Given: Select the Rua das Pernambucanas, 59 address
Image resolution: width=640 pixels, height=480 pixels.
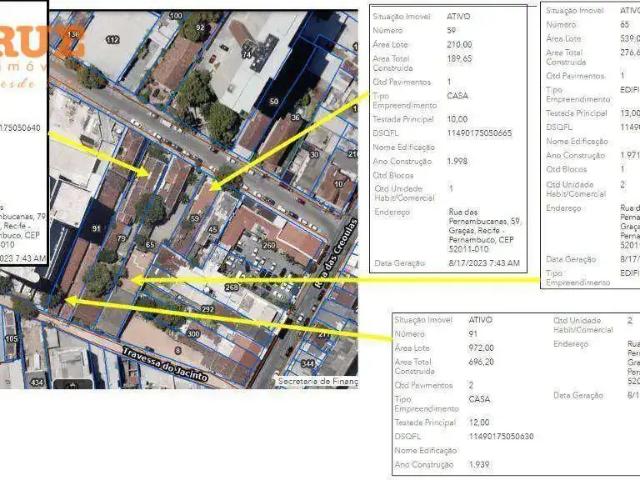Looking at the screenshot, I should [484, 231].
